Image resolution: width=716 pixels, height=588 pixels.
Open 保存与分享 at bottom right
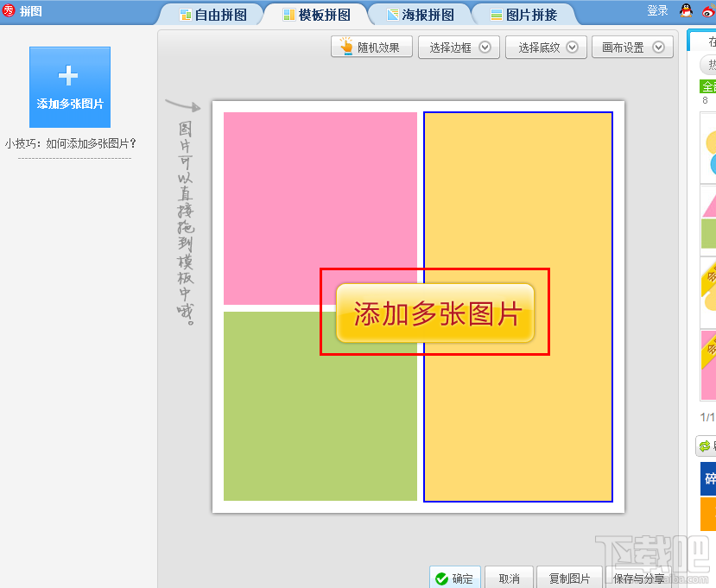pyautogui.click(x=639, y=579)
